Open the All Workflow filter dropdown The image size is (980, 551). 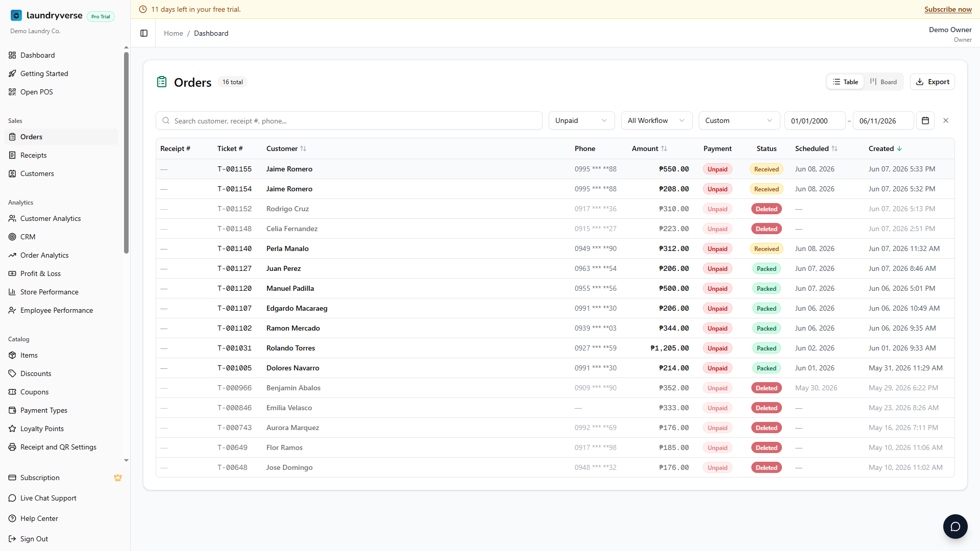click(656, 120)
